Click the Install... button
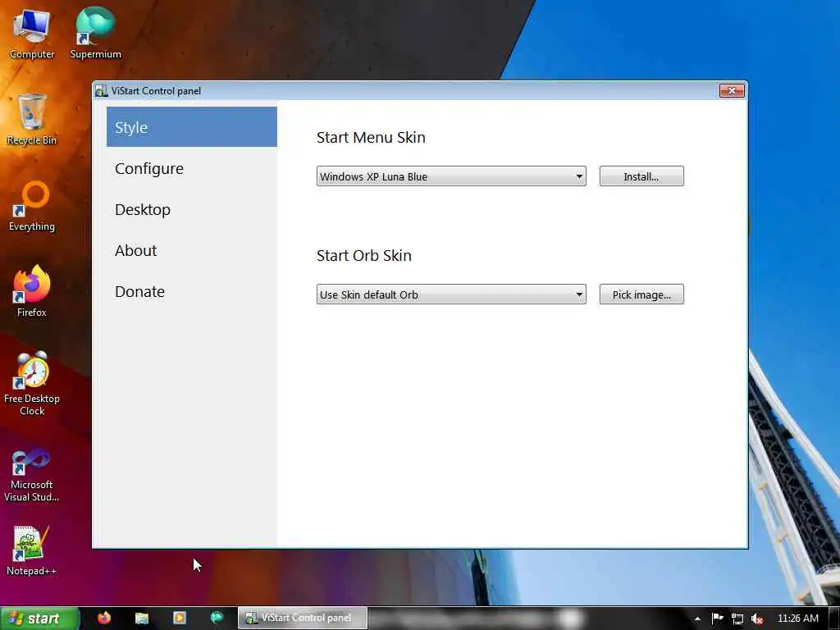840x630 pixels. [641, 176]
